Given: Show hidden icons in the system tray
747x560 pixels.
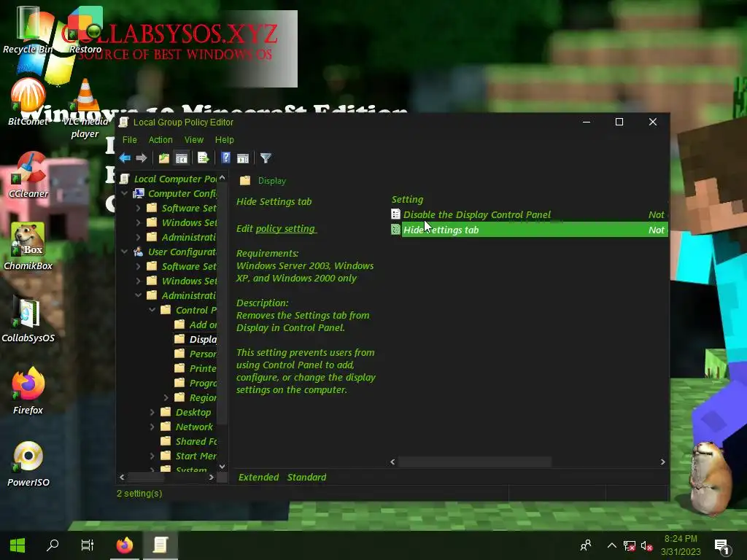Looking at the screenshot, I should 612,545.
